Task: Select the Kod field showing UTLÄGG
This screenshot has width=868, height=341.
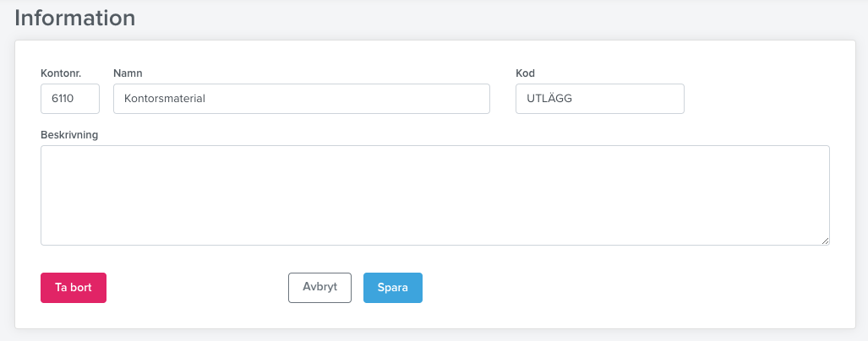Action: coord(599,99)
